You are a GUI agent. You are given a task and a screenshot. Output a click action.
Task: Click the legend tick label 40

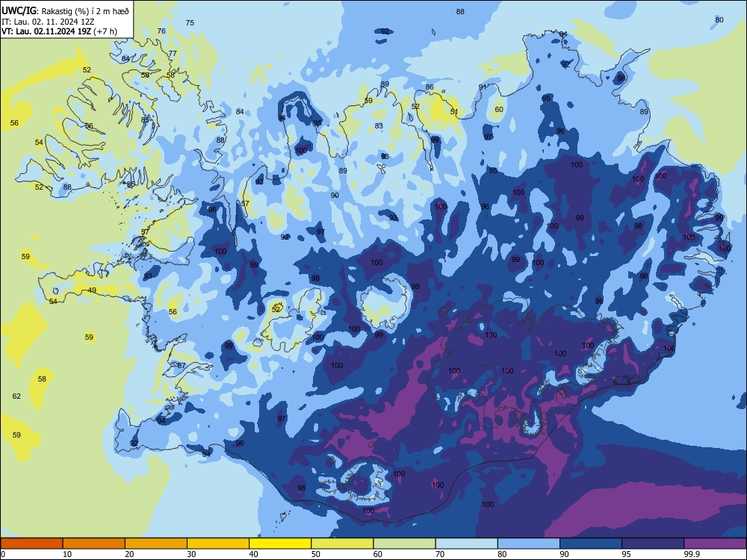tap(253, 554)
